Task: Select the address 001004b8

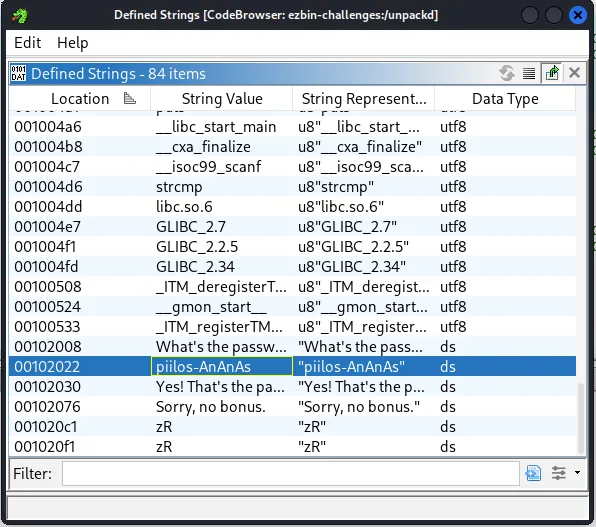Action: [48, 147]
